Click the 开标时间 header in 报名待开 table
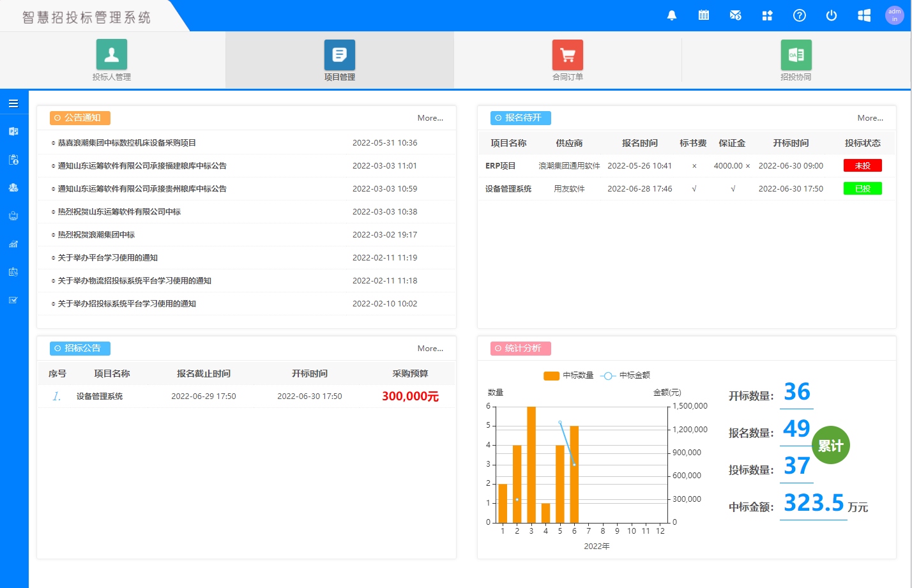The image size is (912, 588). coord(791,143)
